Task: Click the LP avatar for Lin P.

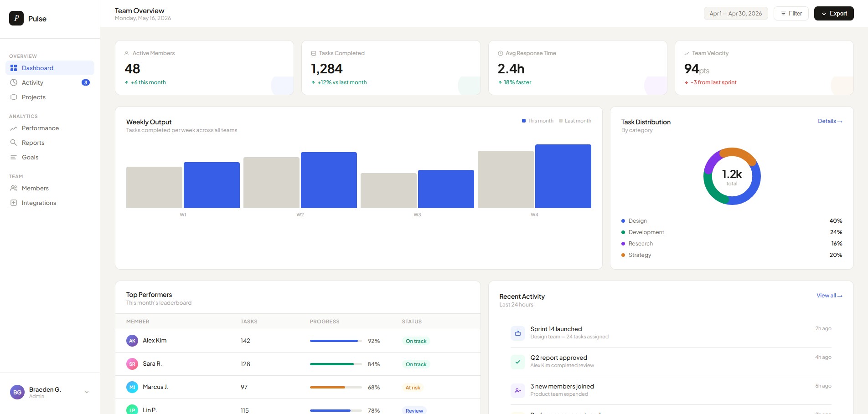Action: click(132, 410)
